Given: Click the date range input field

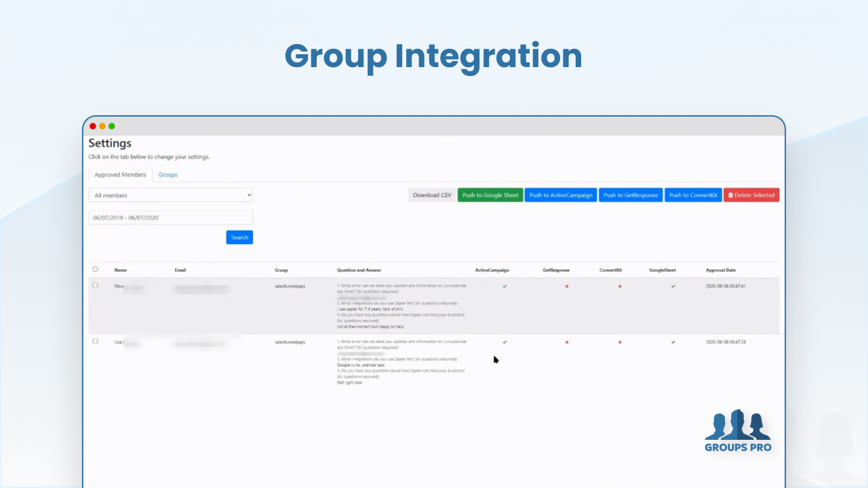Looking at the screenshot, I should [170, 218].
